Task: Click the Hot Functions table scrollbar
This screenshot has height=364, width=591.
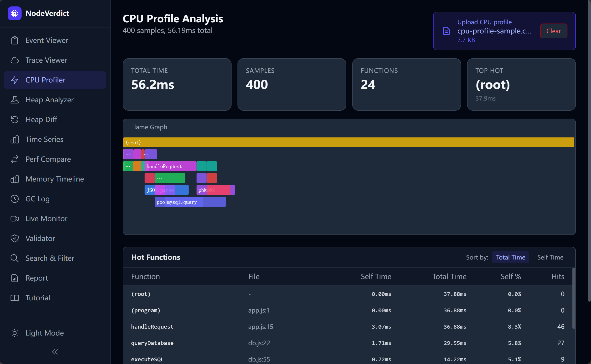Action: 574,298
